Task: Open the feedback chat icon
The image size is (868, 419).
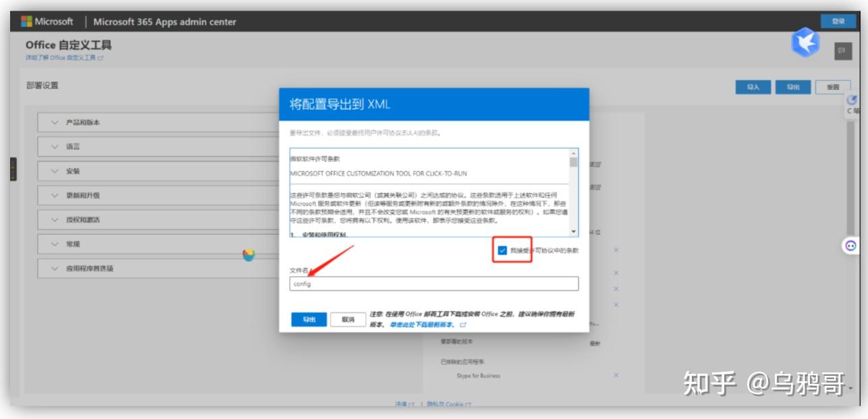Action: pos(842,51)
